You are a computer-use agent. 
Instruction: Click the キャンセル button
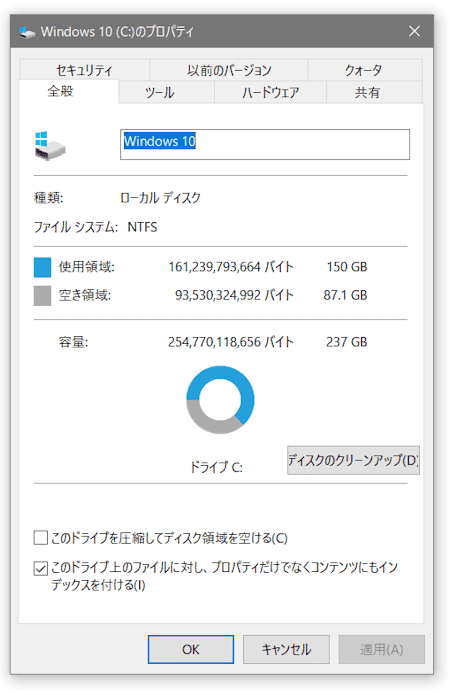(x=286, y=649)
